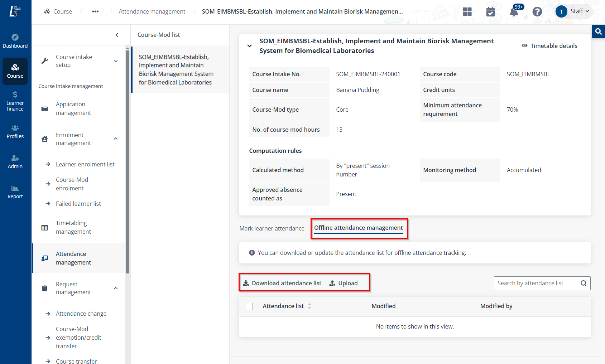Collapse the left navigation panel with chevron
605x364 pixels.
(x=117, y=35)
